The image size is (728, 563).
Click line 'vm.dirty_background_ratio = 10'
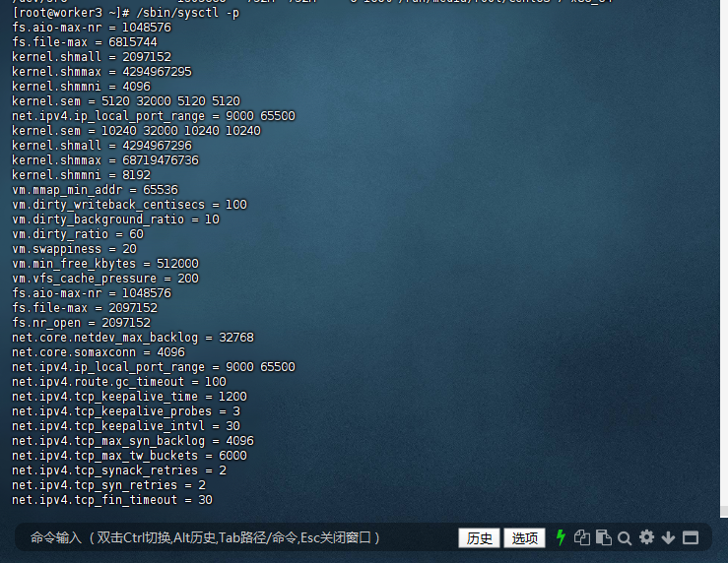(115, 219)
